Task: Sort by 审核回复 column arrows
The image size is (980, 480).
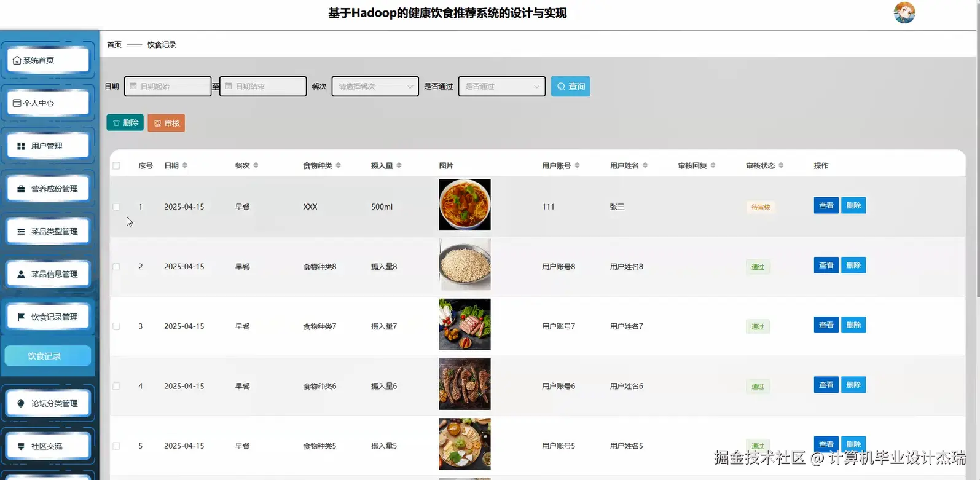Action: click(x=713, y=165)
